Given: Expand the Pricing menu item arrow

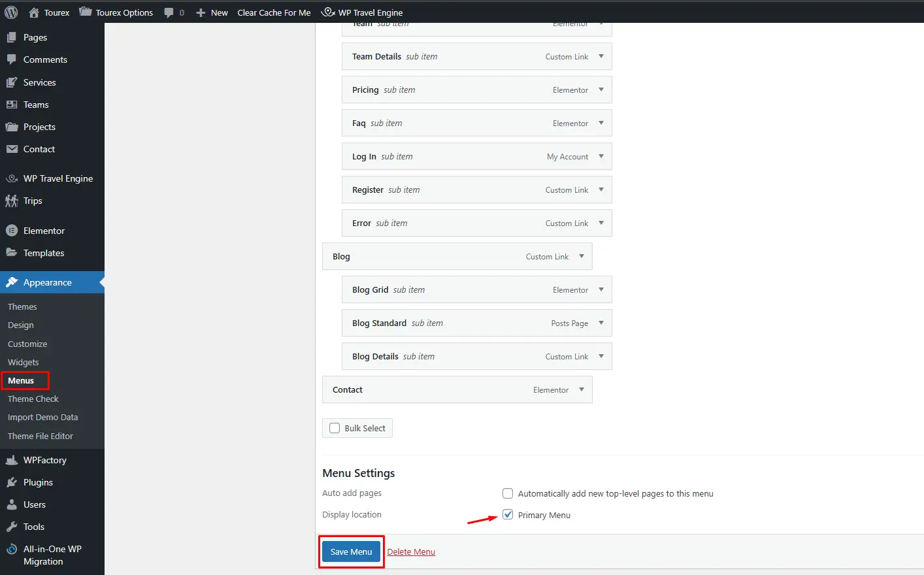Looking at the screenshot, I should (601, 90).
